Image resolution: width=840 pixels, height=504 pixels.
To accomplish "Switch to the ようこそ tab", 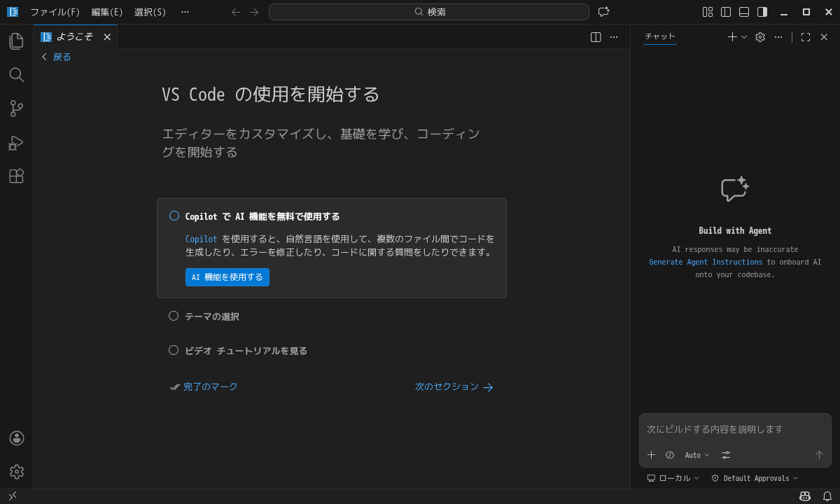I will click(x=73, y=36).
